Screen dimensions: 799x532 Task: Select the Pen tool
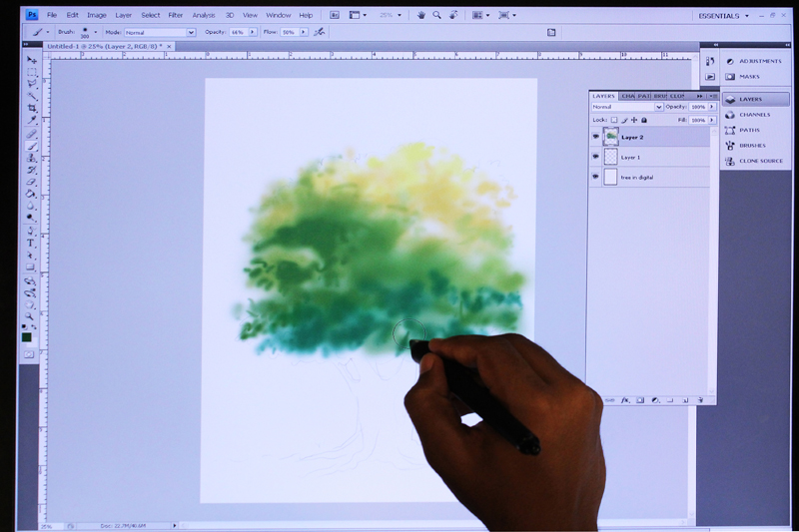32,232
